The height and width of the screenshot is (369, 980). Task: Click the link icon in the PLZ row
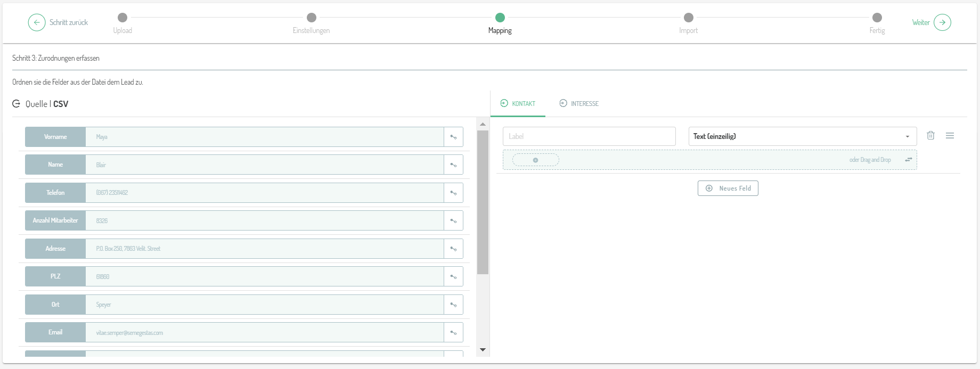pyautogui.click(x=453, y=276)
